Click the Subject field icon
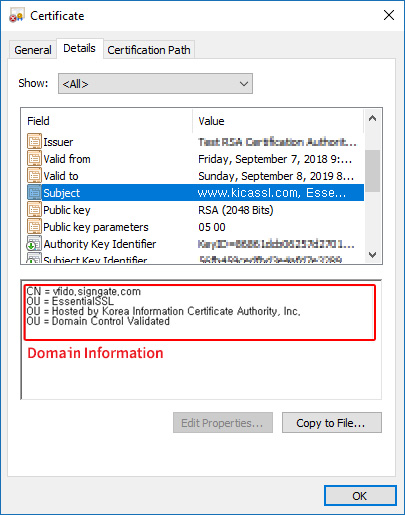The image size is (405, 515). [34, 193]
